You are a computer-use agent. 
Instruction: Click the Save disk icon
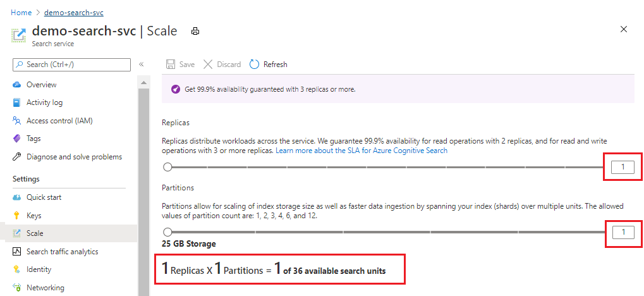(x=171, y=65)
